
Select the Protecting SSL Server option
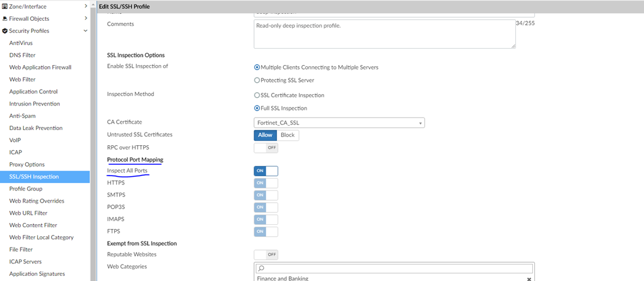[257, 80]
